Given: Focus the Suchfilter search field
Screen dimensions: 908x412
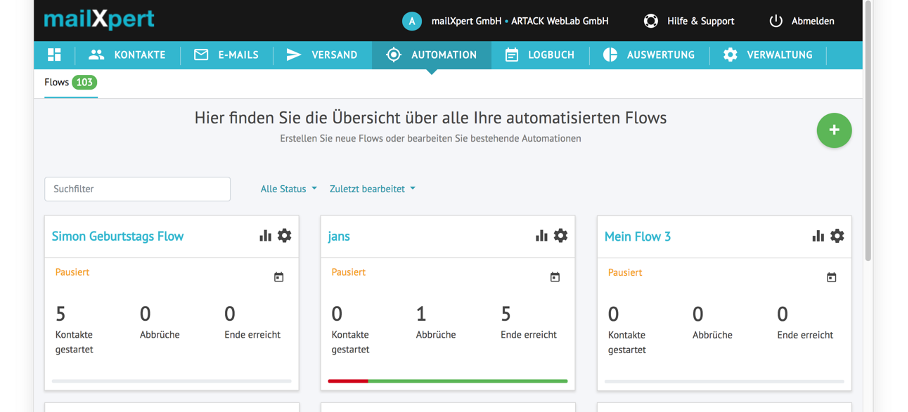Looking at the screenshot, I should [x=137, y=188].
